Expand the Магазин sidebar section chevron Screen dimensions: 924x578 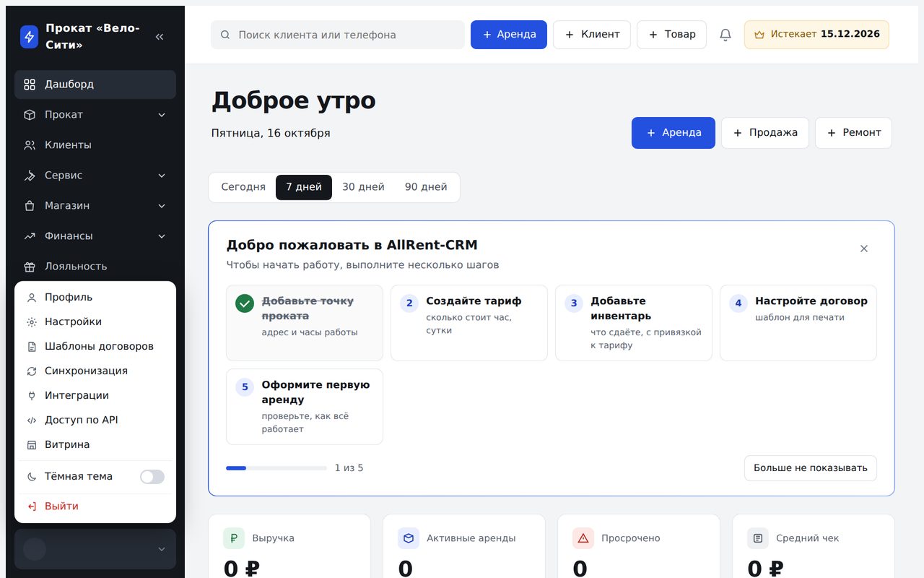coord(162,206)
